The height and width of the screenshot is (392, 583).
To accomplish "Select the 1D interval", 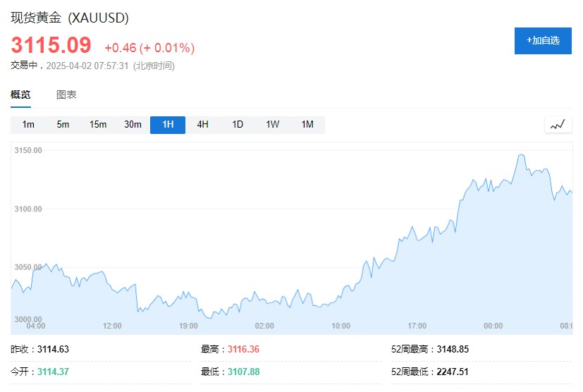I will [238, 125].
